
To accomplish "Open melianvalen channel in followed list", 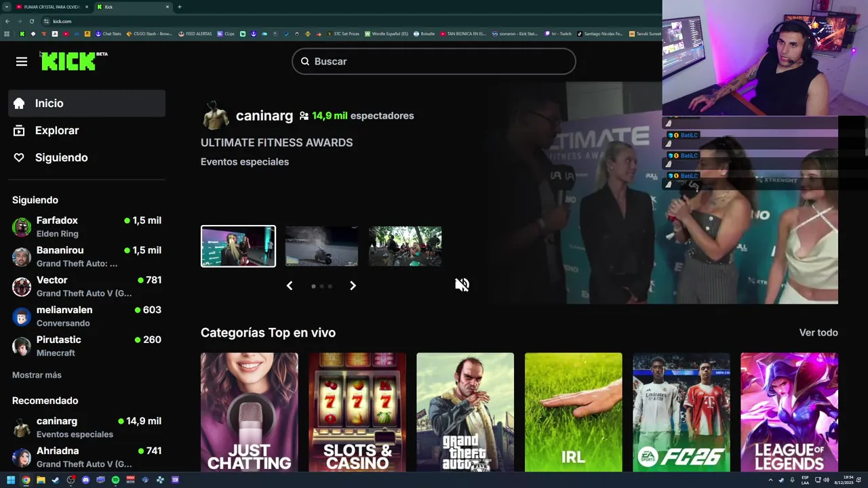I will tap(87, 317).
